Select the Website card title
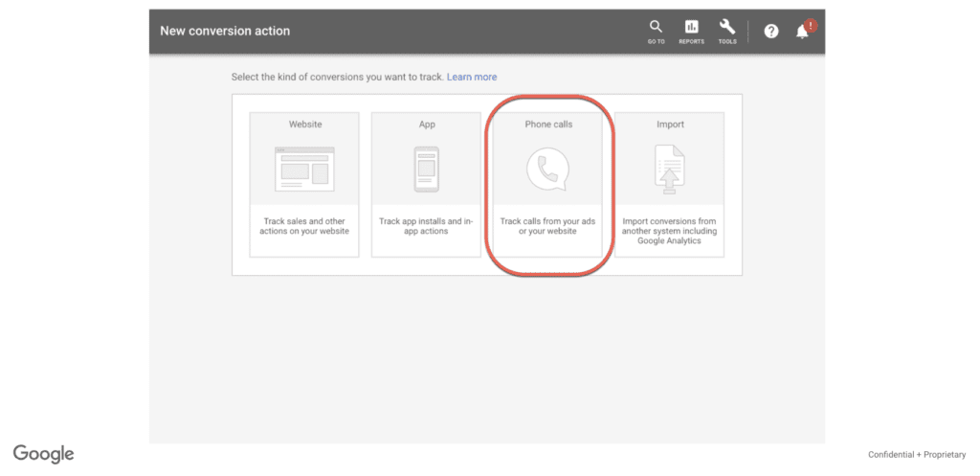980x476 pixels. 305,125
